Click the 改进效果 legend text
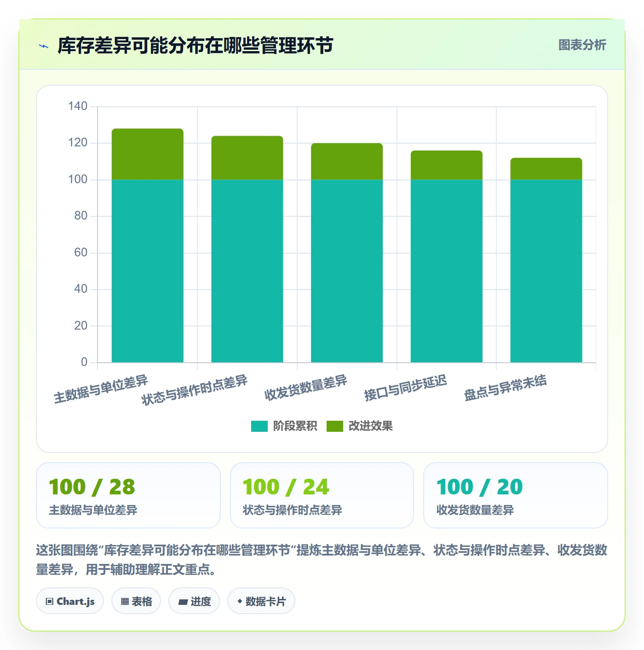This screenshot has width=644, height=650. tap(370, 426)
